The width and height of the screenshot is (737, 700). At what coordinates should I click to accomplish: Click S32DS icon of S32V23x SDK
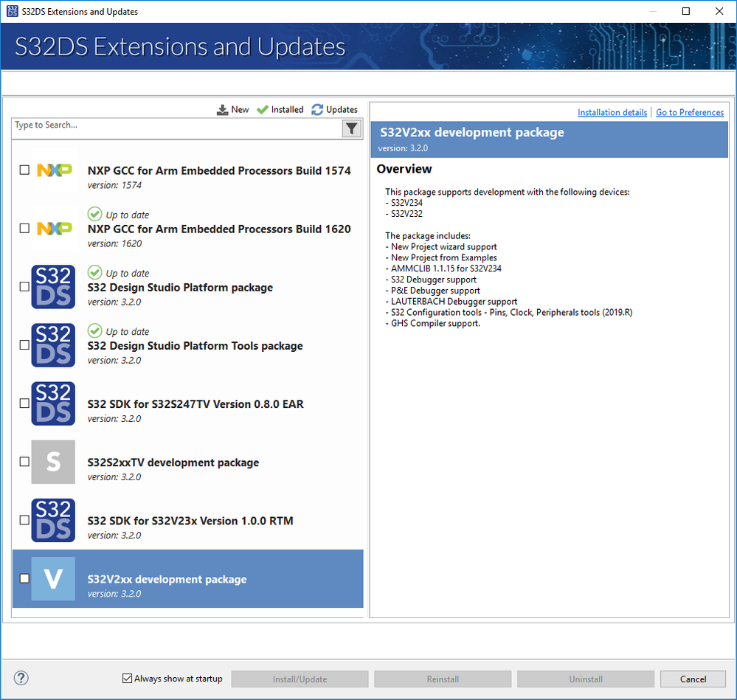pos(53,520)
